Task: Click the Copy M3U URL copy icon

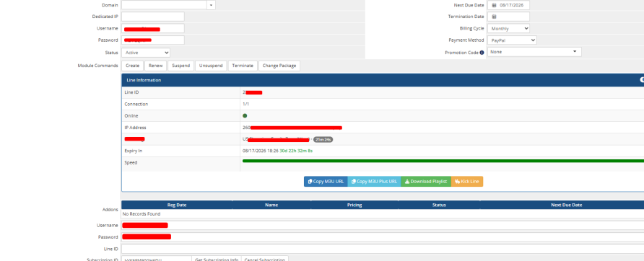Action: coord(310,182)
